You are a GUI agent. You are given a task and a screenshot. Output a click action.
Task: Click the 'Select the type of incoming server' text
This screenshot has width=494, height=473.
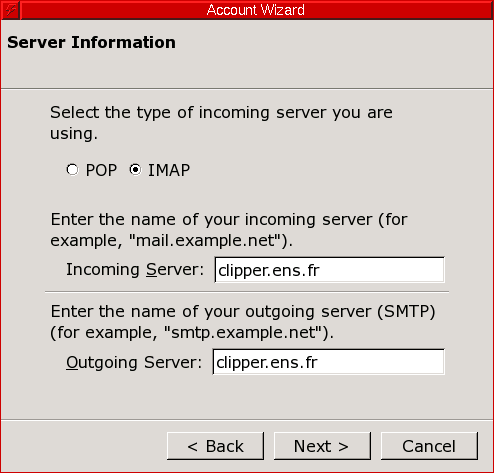point(221,123)
